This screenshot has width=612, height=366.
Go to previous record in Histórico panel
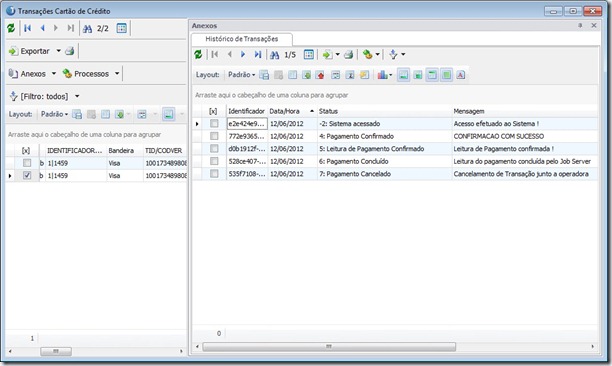230,55
